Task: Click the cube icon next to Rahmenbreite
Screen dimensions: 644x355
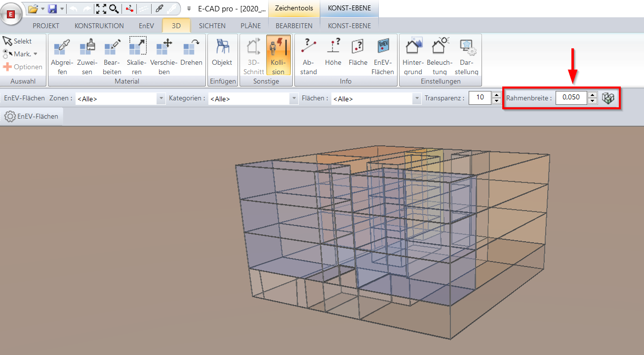Action: pos(609,97)
